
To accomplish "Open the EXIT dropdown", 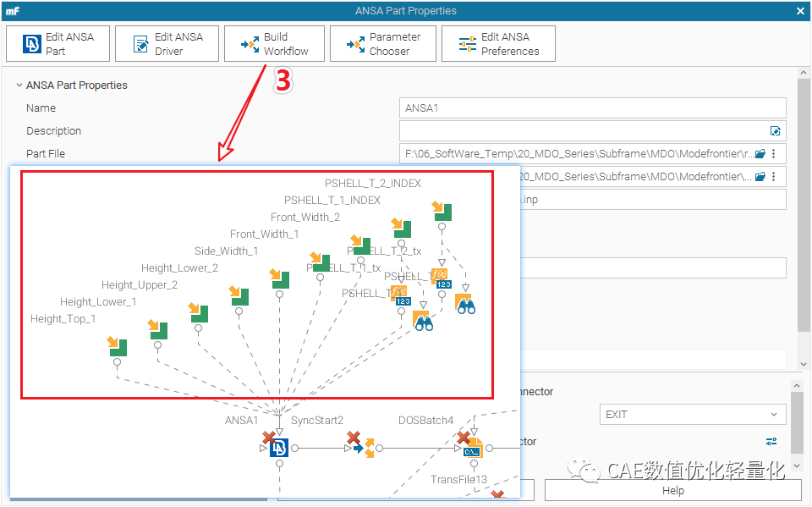I will [693, 414].
